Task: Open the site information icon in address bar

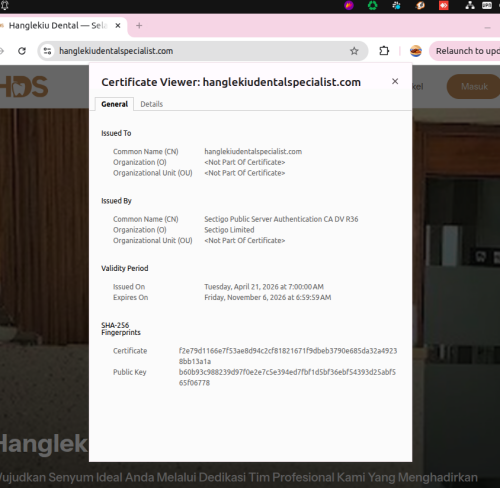Action: [x=47, y=51]
